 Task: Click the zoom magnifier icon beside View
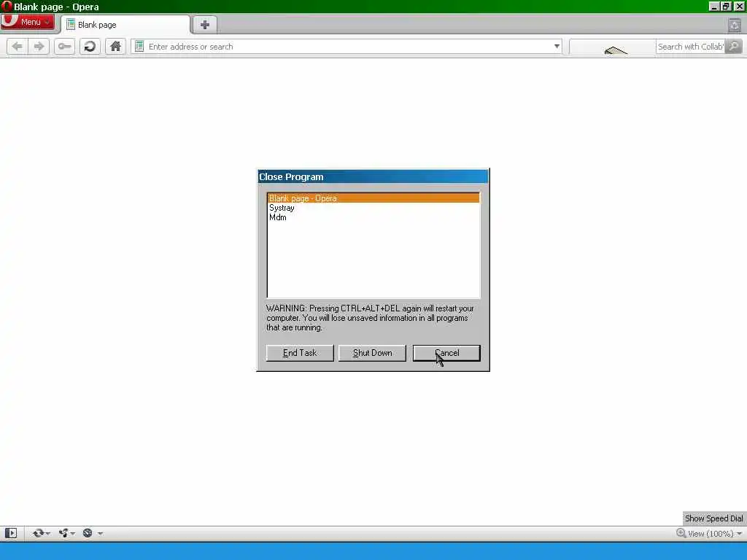click(681, 533)
